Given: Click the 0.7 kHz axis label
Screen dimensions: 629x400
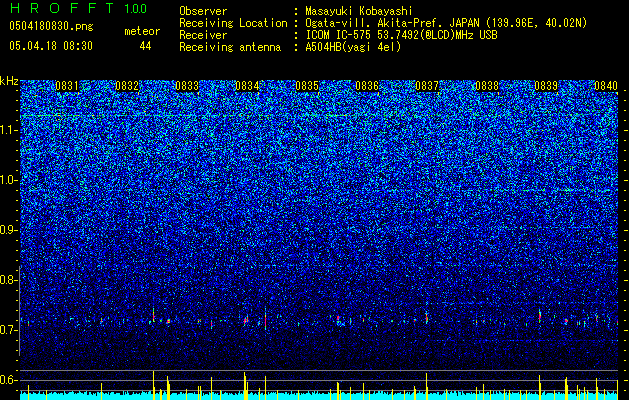Looking at the screenshot, I should (x=8, y=330).
